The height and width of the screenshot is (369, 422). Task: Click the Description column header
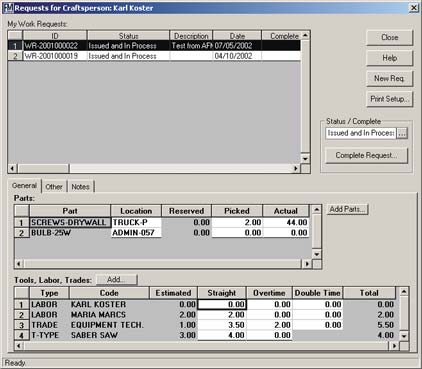pos(191,36)
